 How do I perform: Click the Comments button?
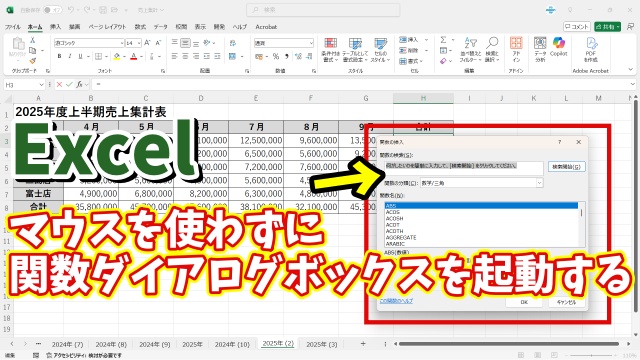577,27
